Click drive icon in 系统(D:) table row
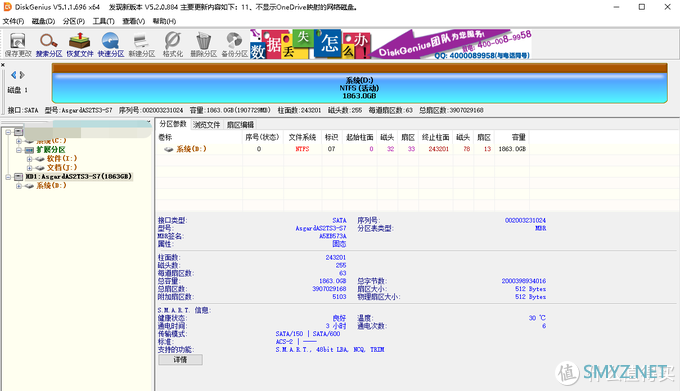This screenshot has height=391, width=680. click(x=169, y=149)
